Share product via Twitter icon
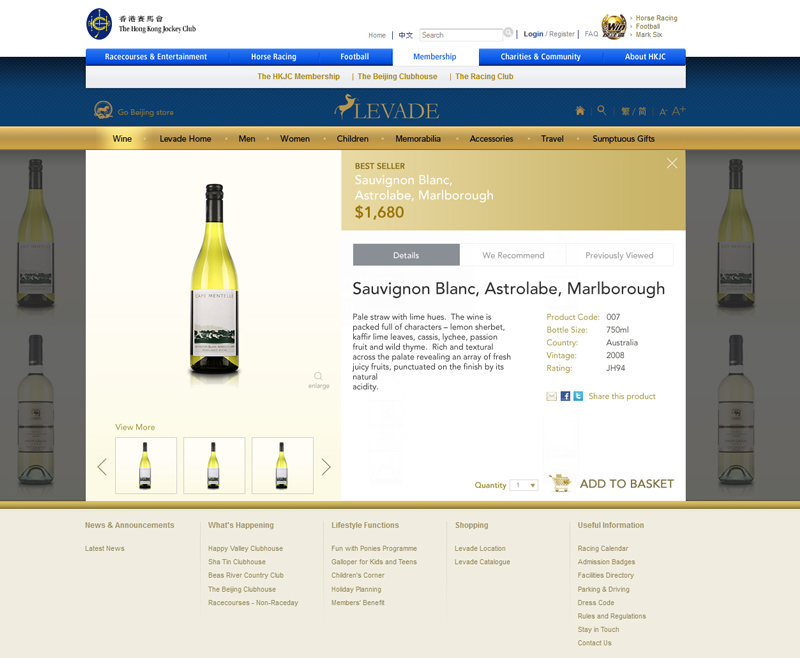 tap(578, 396)
